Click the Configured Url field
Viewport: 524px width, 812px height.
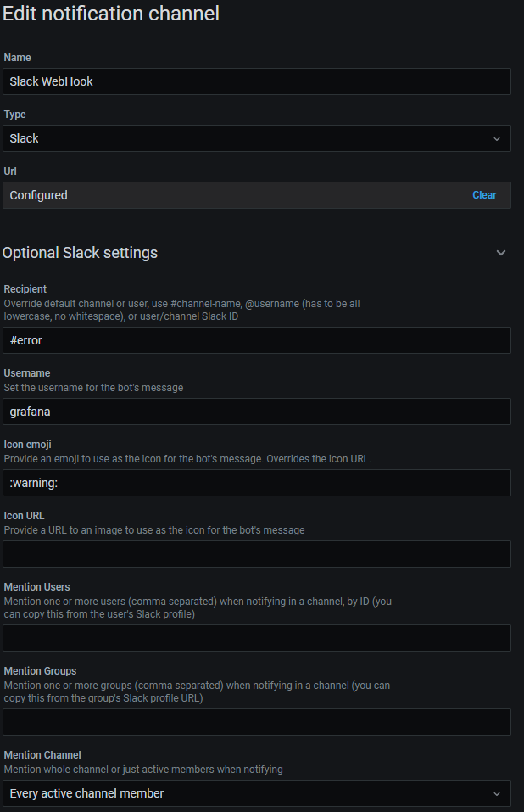click(257, 195)
